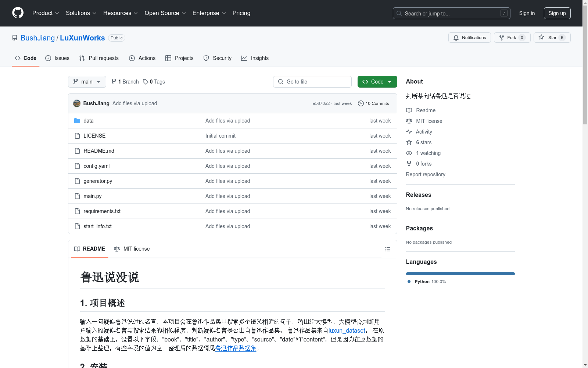
Task: Switch to the Pull requests tab
Action: point(99,58)
